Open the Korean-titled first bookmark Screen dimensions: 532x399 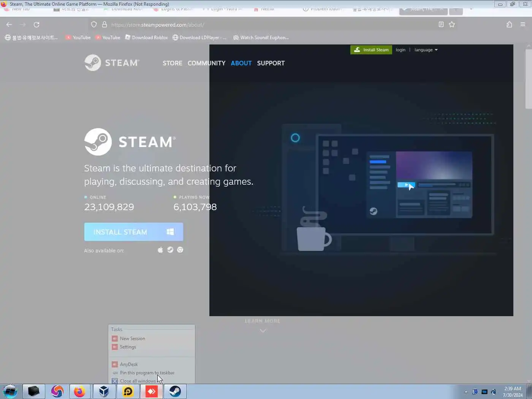tap(31, 38)
